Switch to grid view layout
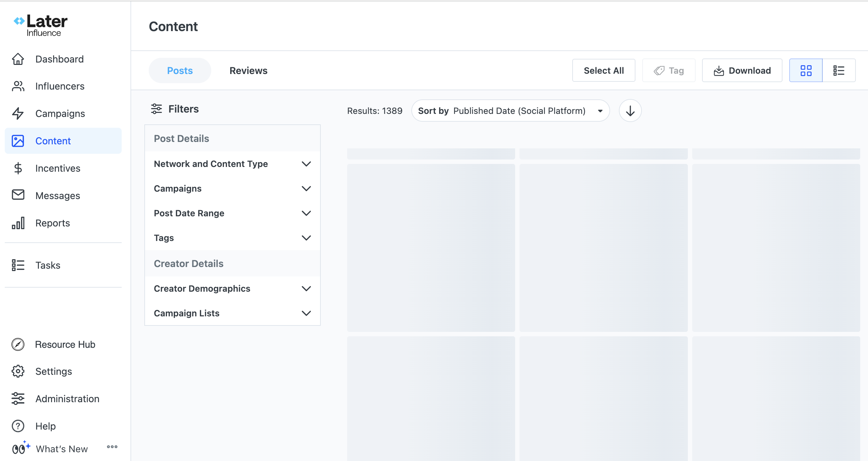868x461 pixels. (806, 71)
